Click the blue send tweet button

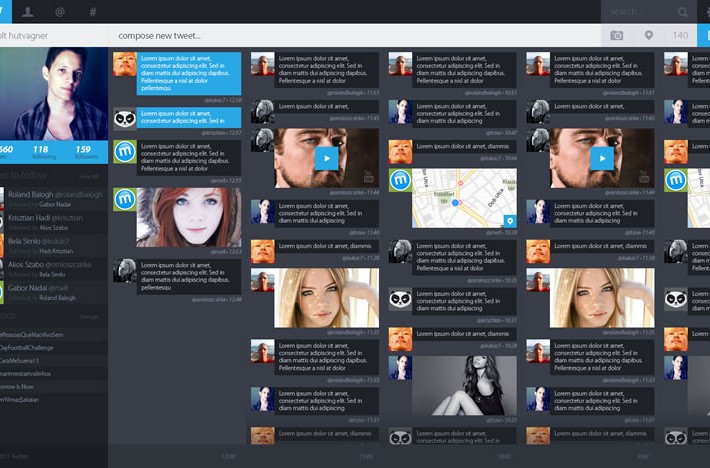[x=706, y=36]
